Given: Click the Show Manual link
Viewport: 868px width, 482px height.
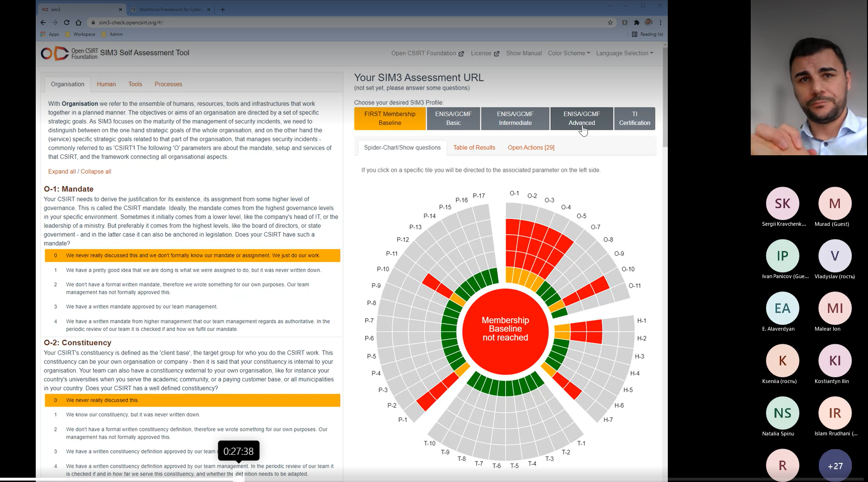Looking at the screenshot, I should pos(524,53).
